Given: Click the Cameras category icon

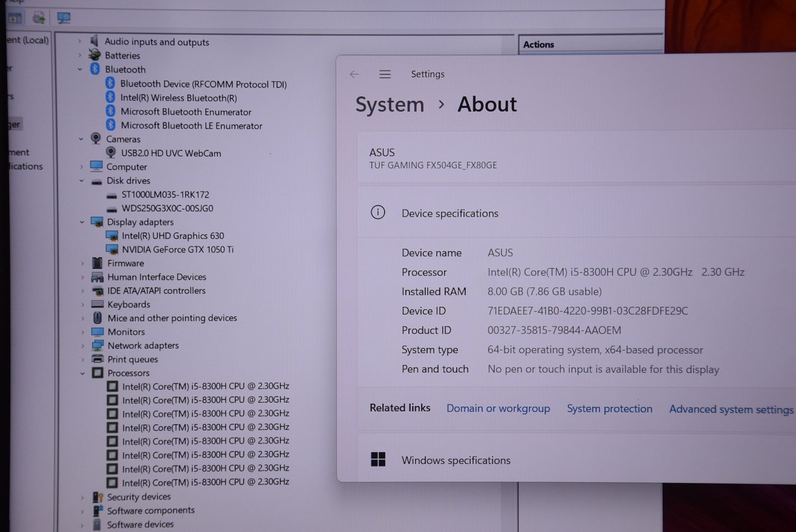Looking at the screenshot, I should (x=96, y=138).
